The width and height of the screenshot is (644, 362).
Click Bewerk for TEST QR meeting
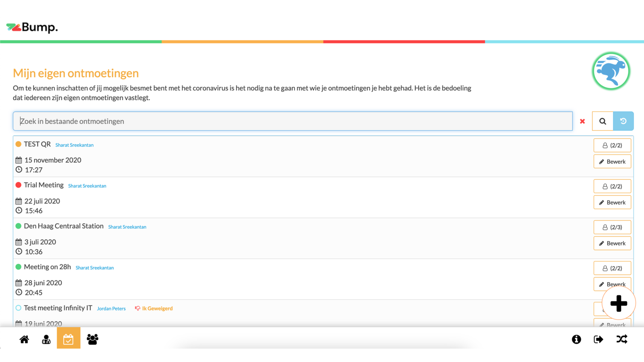point(612,162)
